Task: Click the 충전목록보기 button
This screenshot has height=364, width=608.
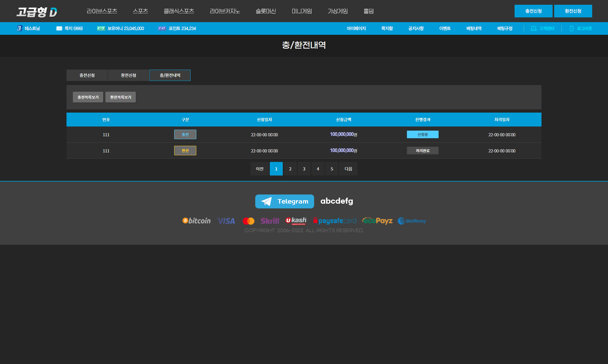Action: (88, 97)
